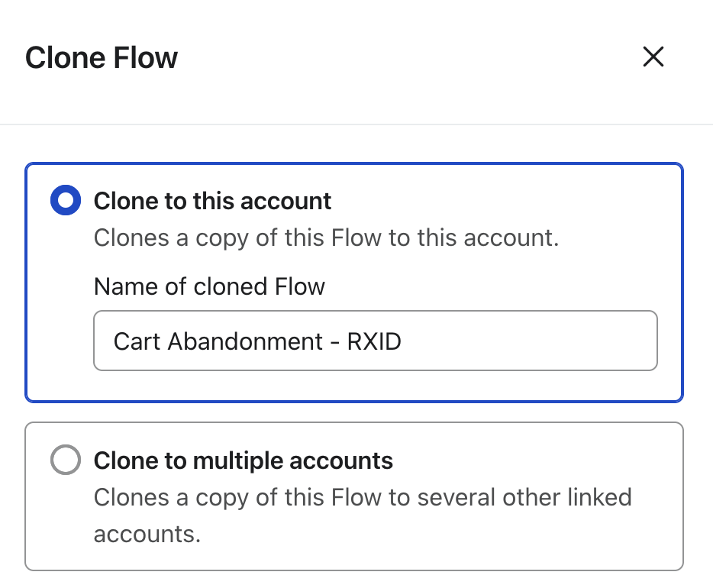Image resolution: width=713 pixels, height=588 pixels.
Task: Select the Clone to multiple accounts radio button
Action: click(x=66, y=460)
